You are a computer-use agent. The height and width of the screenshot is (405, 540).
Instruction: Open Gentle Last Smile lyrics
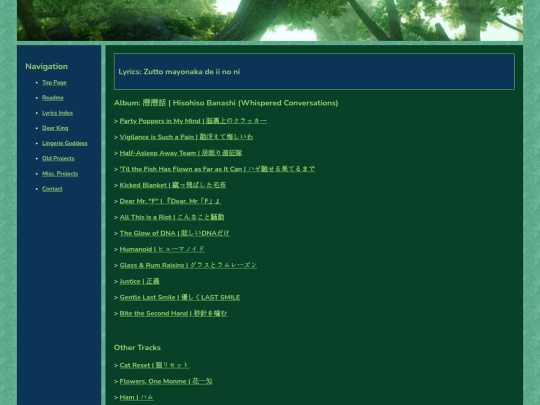point(180,297)
